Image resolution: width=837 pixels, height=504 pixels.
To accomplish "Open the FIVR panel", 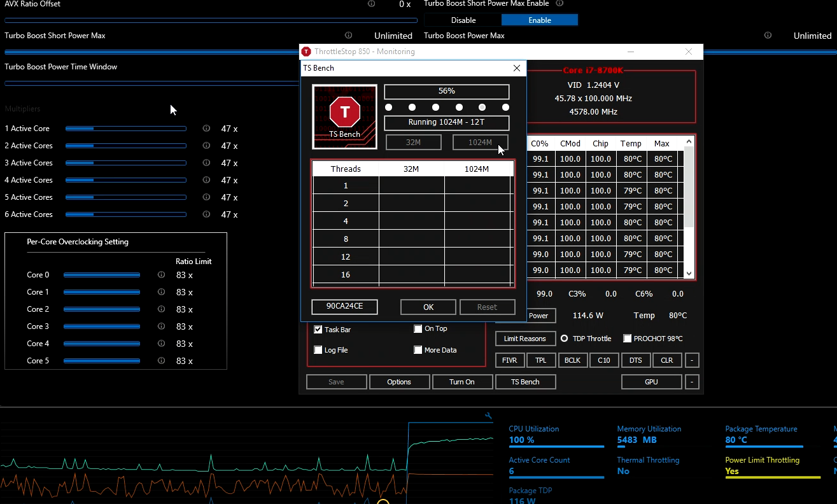I will (509, 360).
